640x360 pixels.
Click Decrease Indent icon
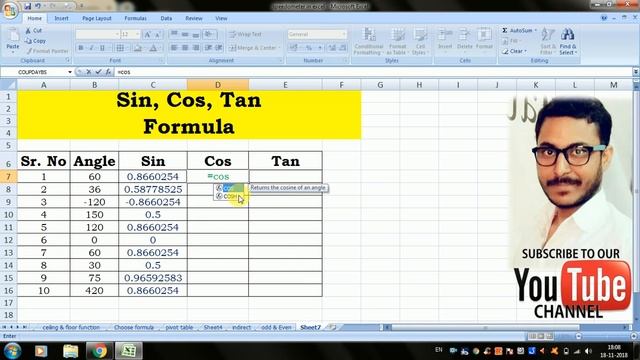point(209,48)
